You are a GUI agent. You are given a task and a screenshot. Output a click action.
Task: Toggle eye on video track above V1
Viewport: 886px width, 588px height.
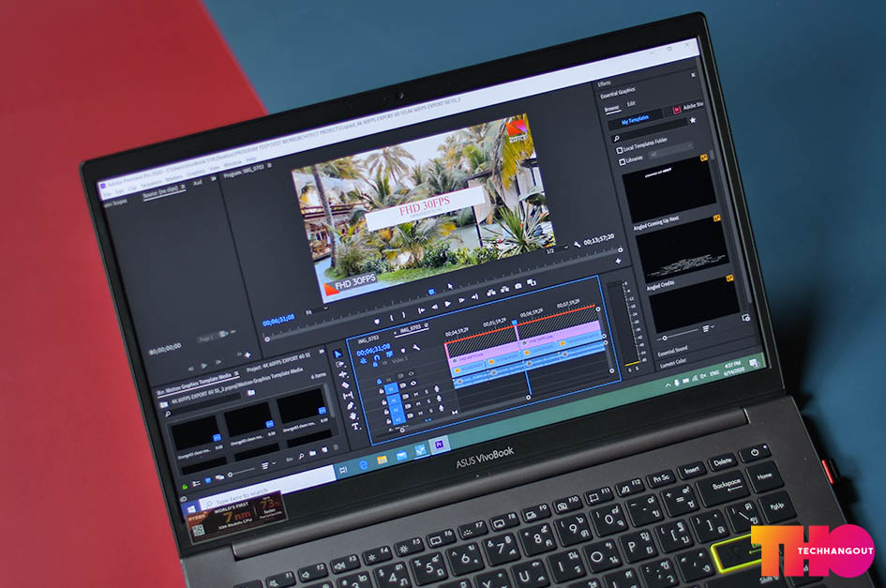(412, 374)
